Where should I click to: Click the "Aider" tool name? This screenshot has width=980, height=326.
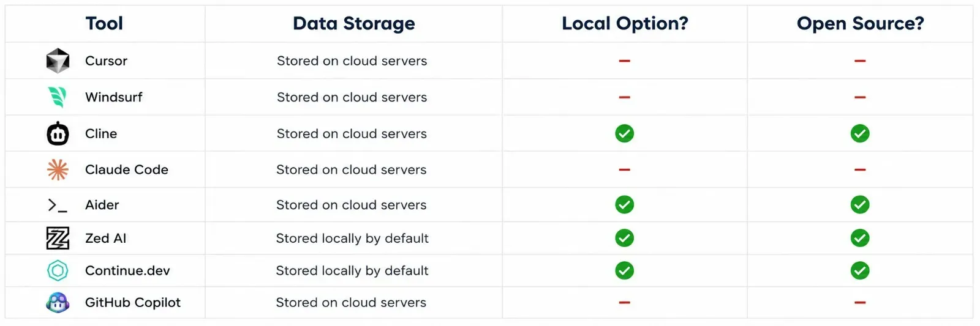(x=102, y=205)
